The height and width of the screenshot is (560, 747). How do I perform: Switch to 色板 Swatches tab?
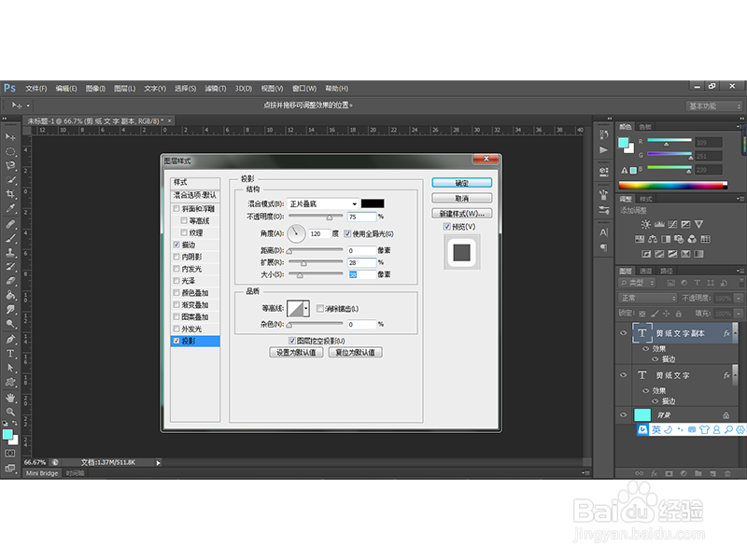(645, 127)
